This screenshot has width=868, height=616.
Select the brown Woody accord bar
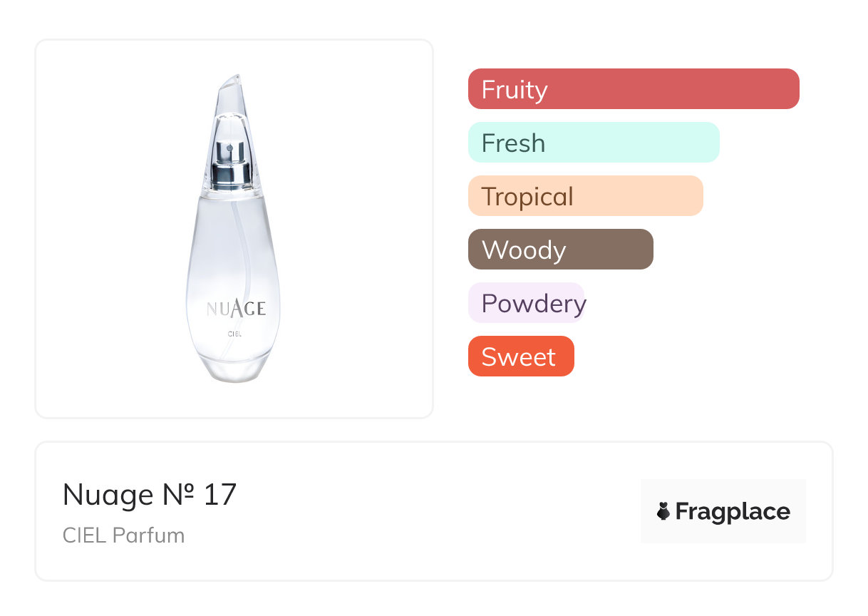[x=560, y=250]
